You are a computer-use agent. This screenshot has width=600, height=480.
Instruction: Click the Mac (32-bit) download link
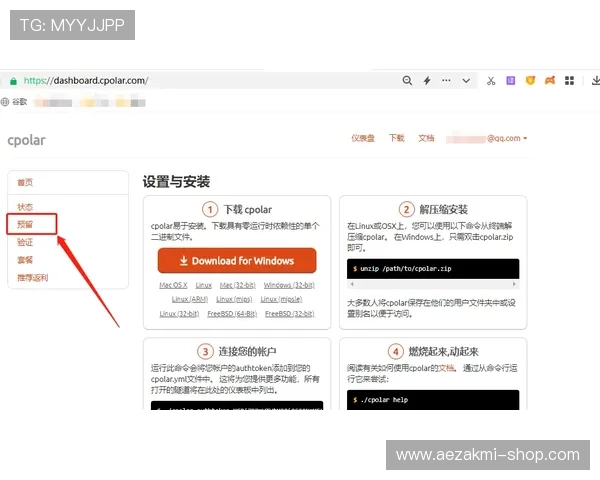(238, 285)
